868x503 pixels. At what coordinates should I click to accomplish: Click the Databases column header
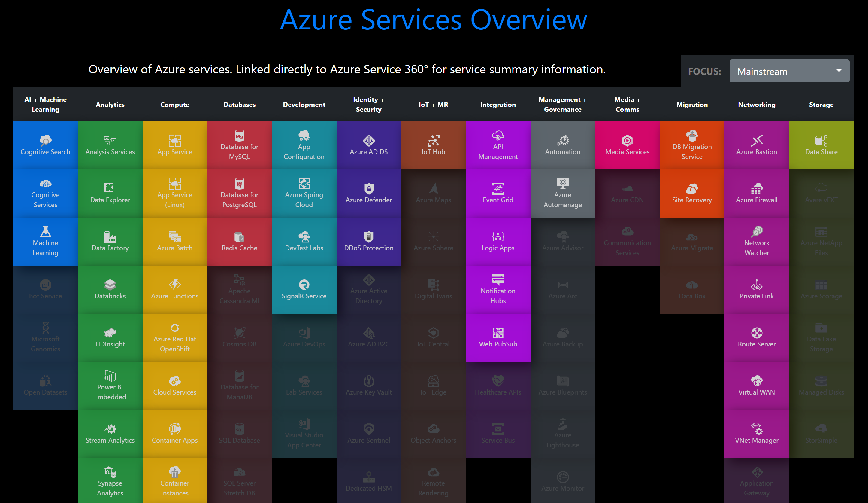239,105
